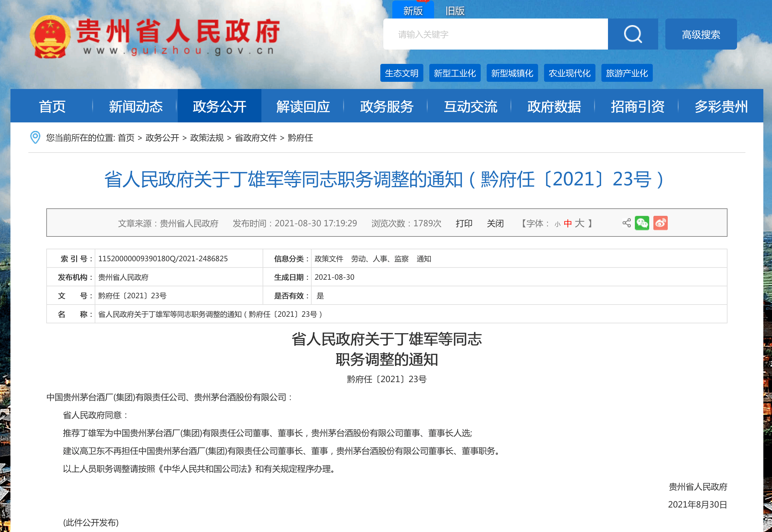Click 浏览次数 1789次 text
772x532 pixels.
[406, 223]
